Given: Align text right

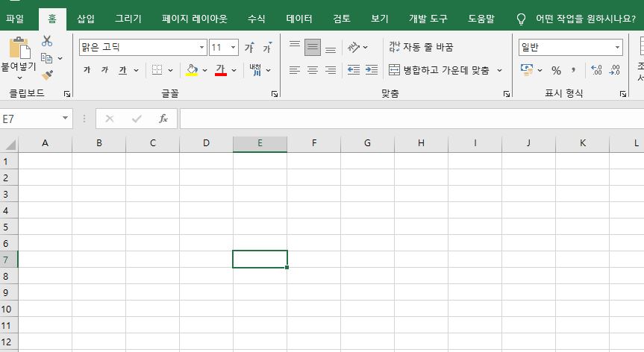Looking at the screenshot, I should (331, 70).
